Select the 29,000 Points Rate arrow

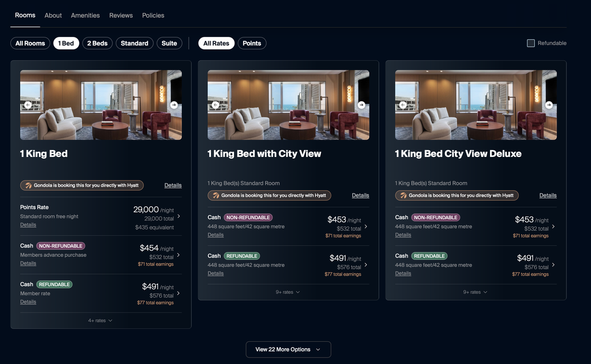[x=178, y=216]
